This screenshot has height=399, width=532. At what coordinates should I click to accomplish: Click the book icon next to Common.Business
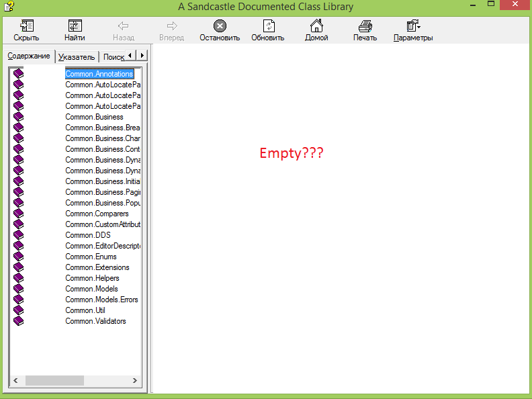click(x=18, y=117)
